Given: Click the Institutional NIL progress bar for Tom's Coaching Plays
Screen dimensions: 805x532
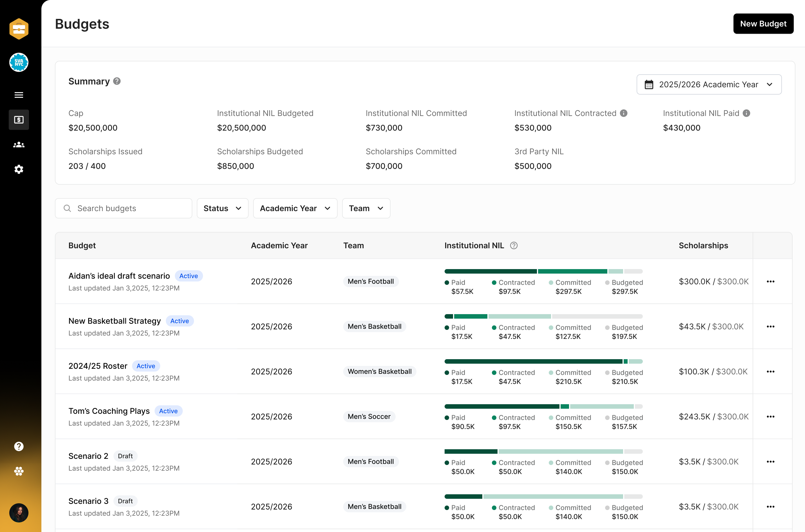Looking at the screenshot, I should tap(543, 406).
